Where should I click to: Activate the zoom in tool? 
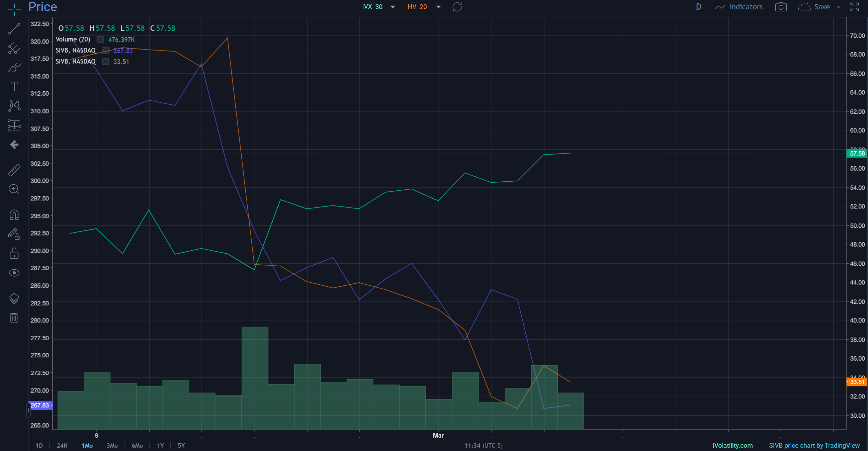pyautogui.click(x=14, y=189)
